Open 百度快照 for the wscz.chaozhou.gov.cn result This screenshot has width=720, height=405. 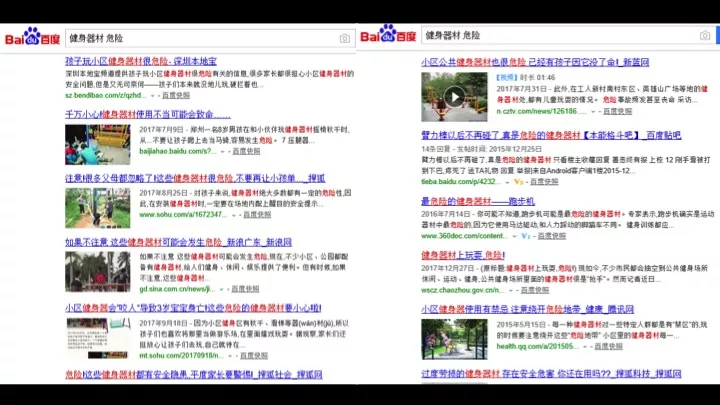pos(535,290)
